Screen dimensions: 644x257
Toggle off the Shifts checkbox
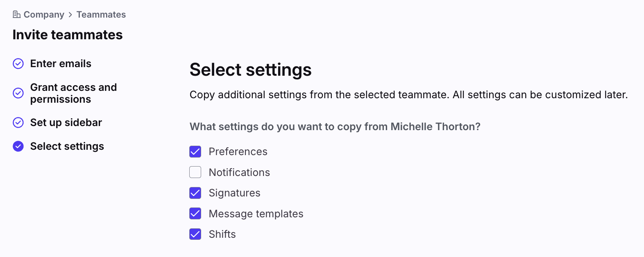[195, 234]
